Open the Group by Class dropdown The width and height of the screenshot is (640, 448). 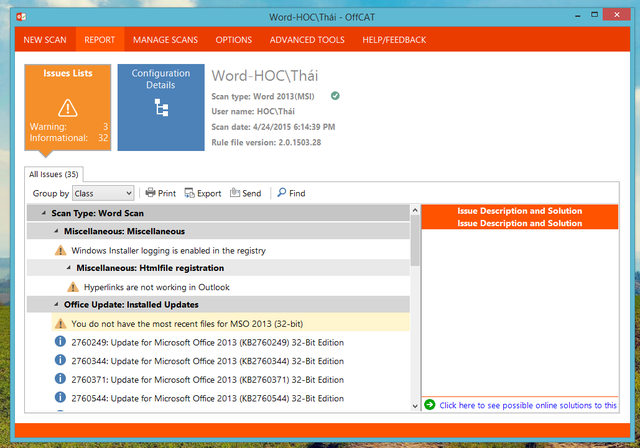click(x=103, y=193)
